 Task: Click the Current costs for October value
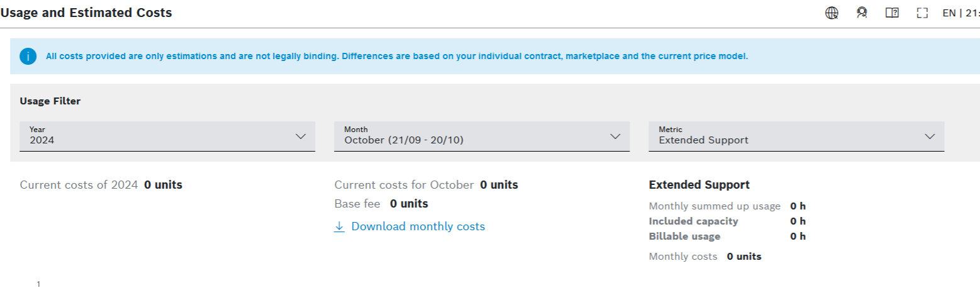[x=499, y=185]
